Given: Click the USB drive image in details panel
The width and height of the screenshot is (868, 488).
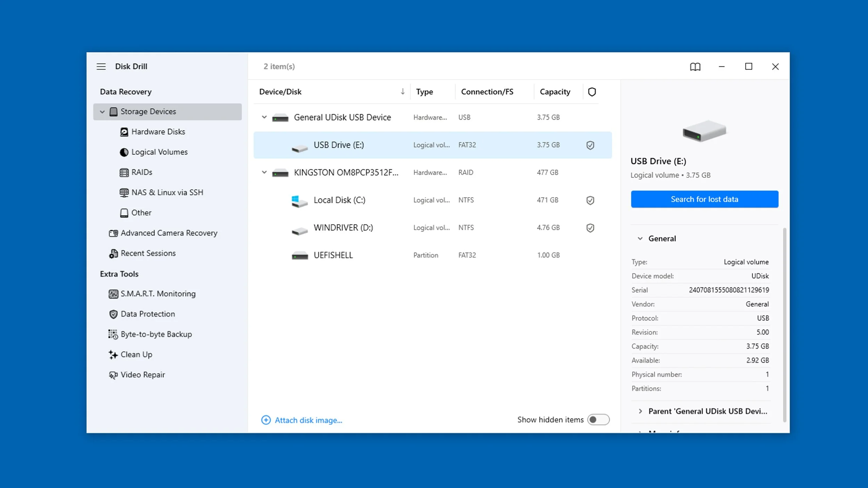Looking at the screenshot, I should pyautogui.click(x=704, y=131).
